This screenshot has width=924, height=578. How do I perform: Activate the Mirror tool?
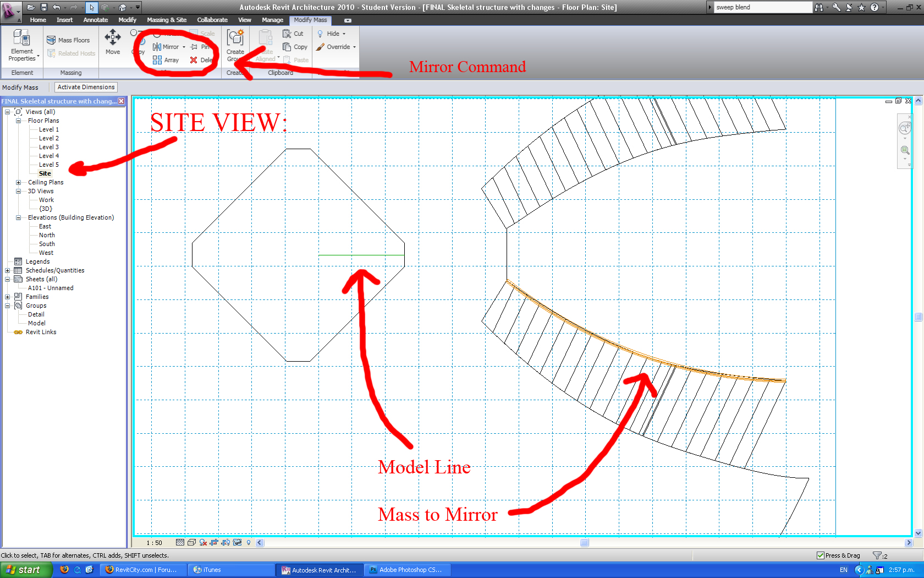[166, 47]
